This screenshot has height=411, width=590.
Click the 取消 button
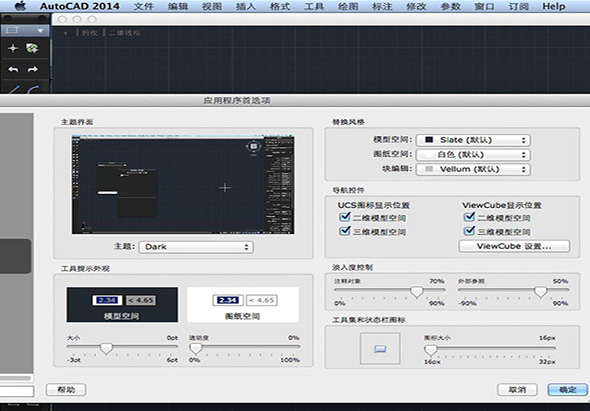(x=517, y=390)
